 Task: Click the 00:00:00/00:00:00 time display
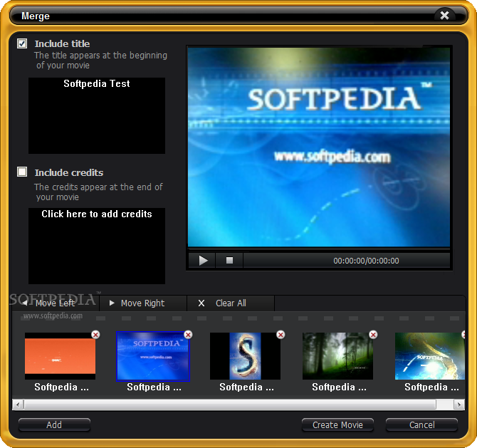[366, 261]
